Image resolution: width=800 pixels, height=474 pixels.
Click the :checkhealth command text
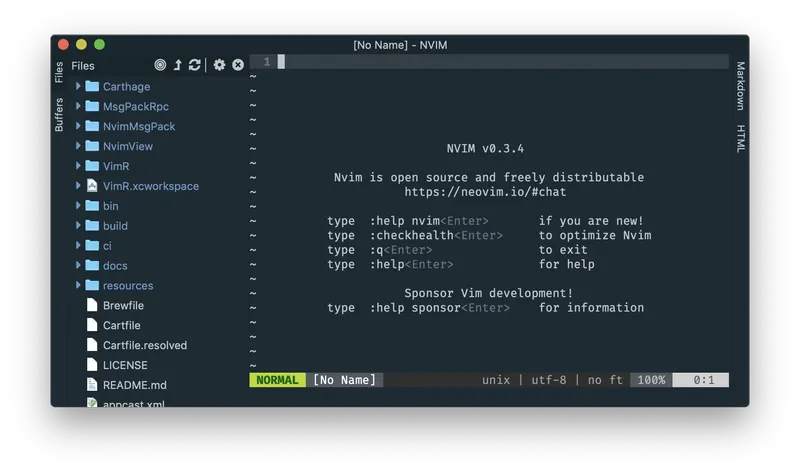click(x=411, y=235)
